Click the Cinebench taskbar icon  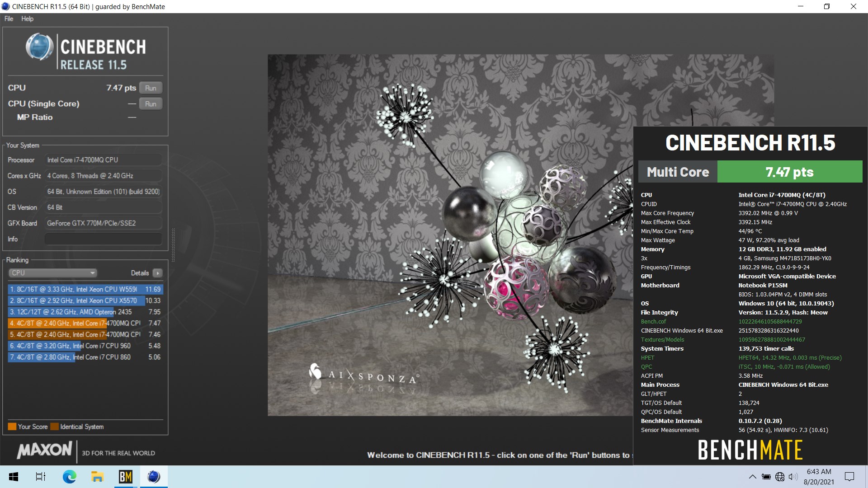pyautogui.click(x=154, y=477)
